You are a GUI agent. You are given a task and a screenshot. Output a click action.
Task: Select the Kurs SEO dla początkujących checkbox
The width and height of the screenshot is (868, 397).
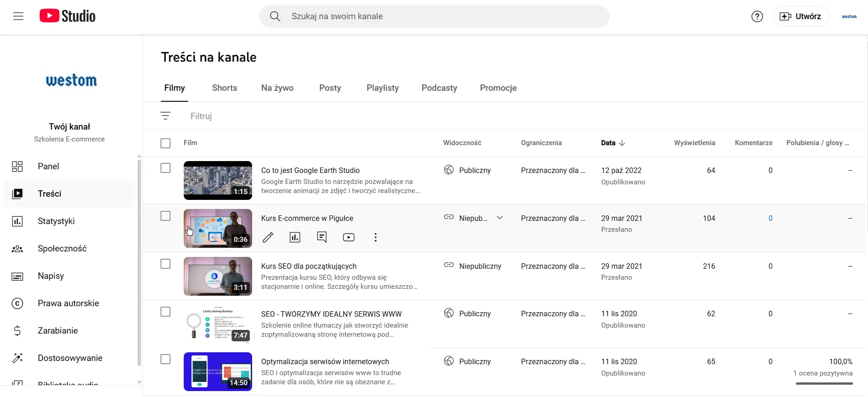pyautogui.click(x=165, y=264)
